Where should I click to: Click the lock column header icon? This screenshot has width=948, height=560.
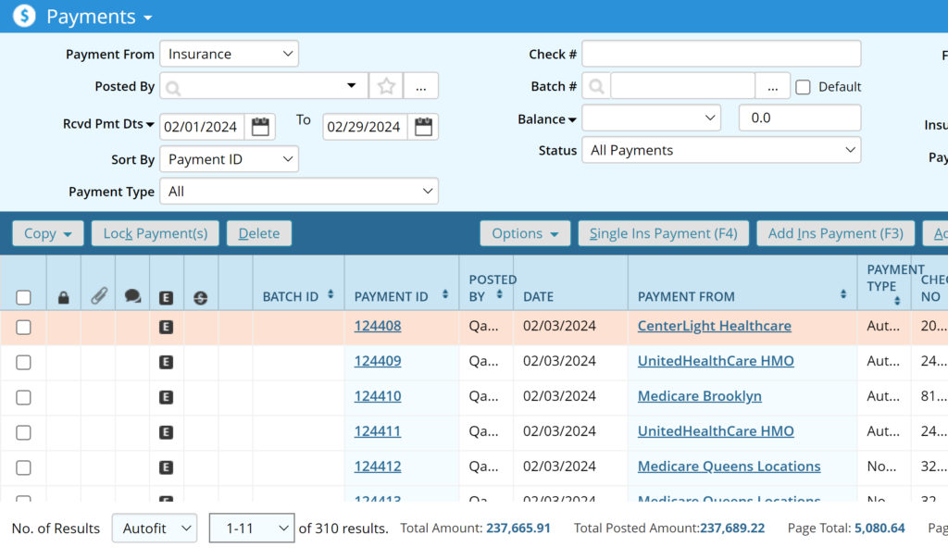pos(64,297)
